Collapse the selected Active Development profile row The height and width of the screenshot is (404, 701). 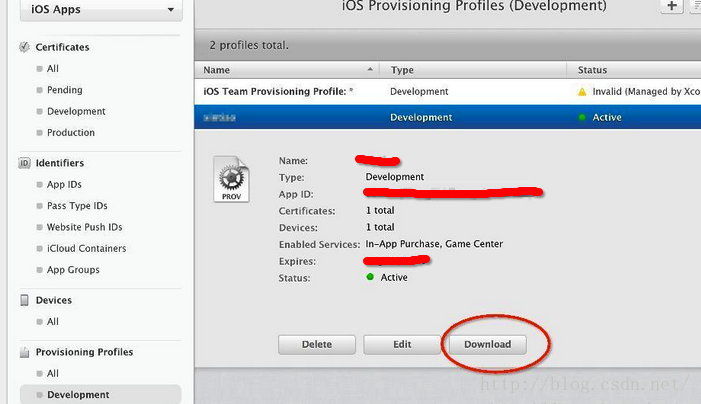[x=448, y=117]
